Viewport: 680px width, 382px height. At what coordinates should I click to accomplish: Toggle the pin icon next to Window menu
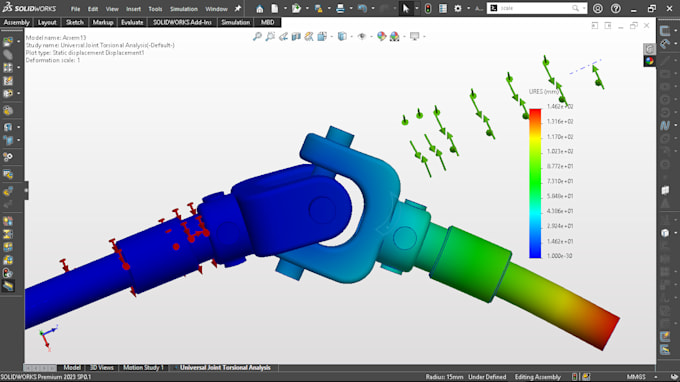tap(238, 9)
